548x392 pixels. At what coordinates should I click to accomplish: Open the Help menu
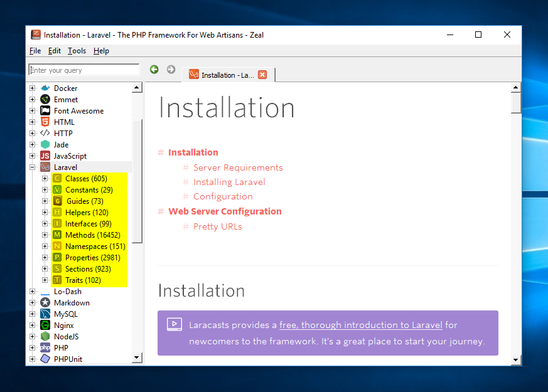click(x=101, y=51)
